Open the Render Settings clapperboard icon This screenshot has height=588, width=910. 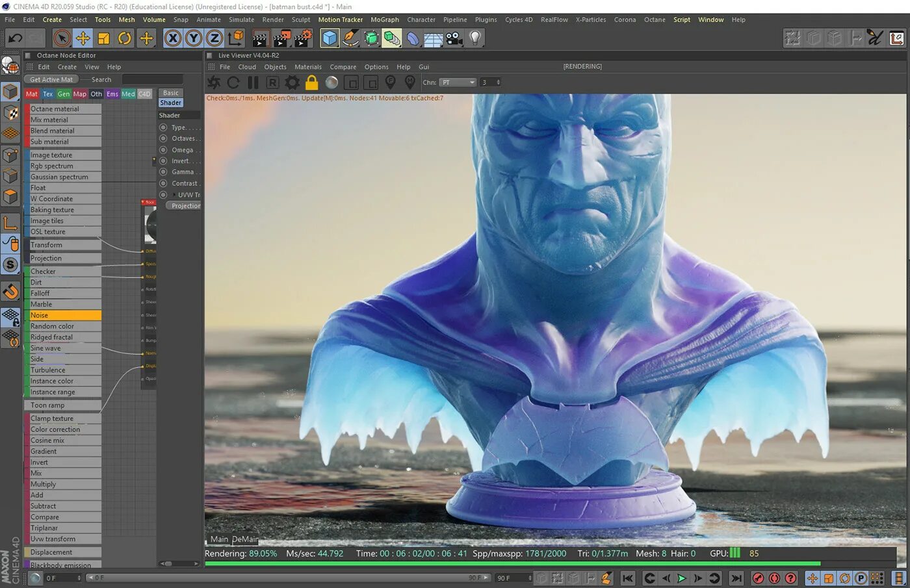[x=304, y=38]
